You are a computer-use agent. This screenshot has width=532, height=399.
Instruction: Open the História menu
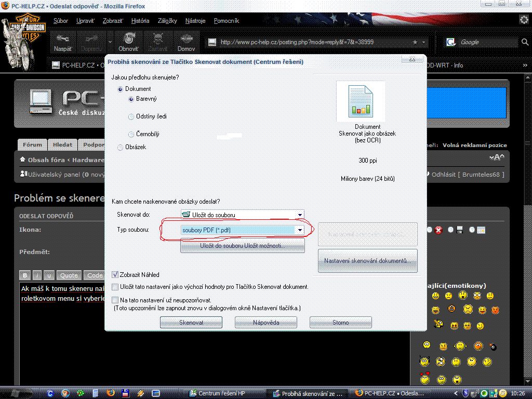click(x=140, y=21)
